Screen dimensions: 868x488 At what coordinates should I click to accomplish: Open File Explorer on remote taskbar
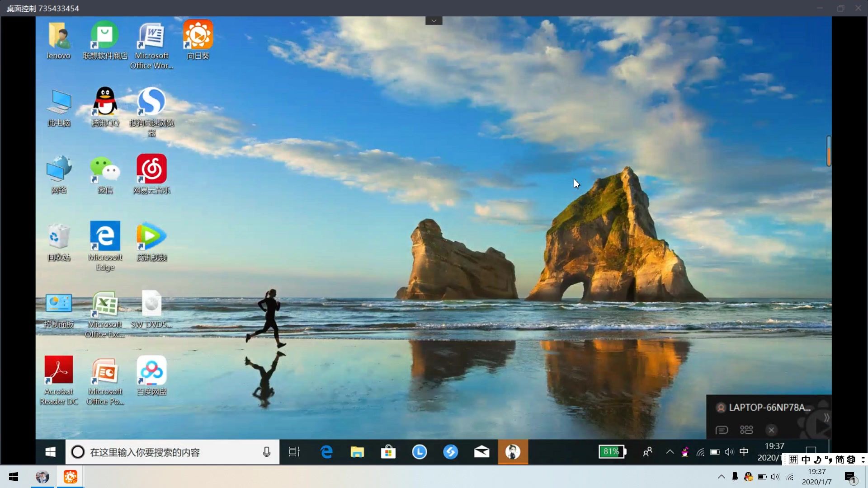tap(357, 452)
